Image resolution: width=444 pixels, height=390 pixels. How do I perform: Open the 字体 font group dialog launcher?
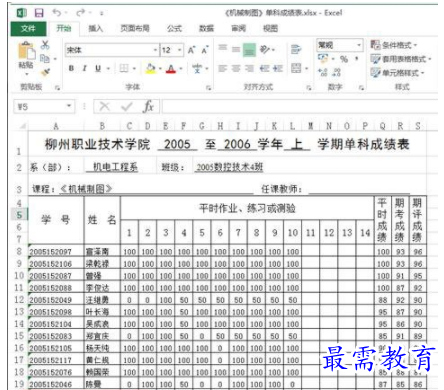[209, 88]
